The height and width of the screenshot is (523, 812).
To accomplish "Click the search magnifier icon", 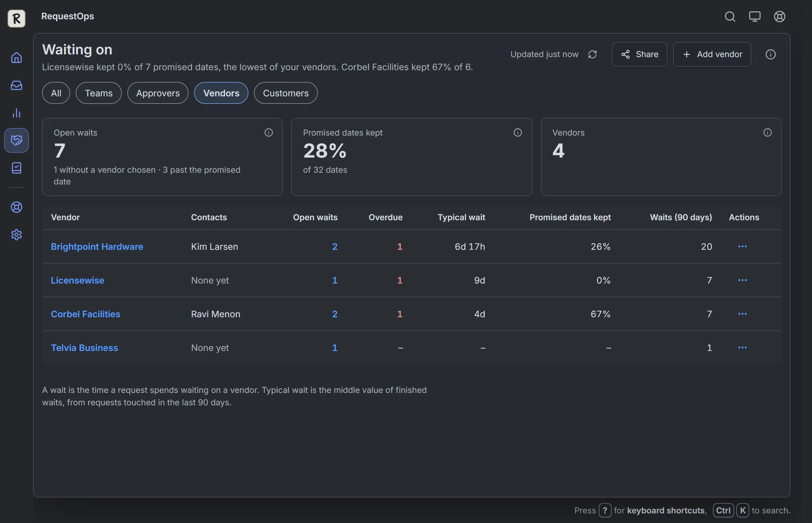I will pos(730,16).
